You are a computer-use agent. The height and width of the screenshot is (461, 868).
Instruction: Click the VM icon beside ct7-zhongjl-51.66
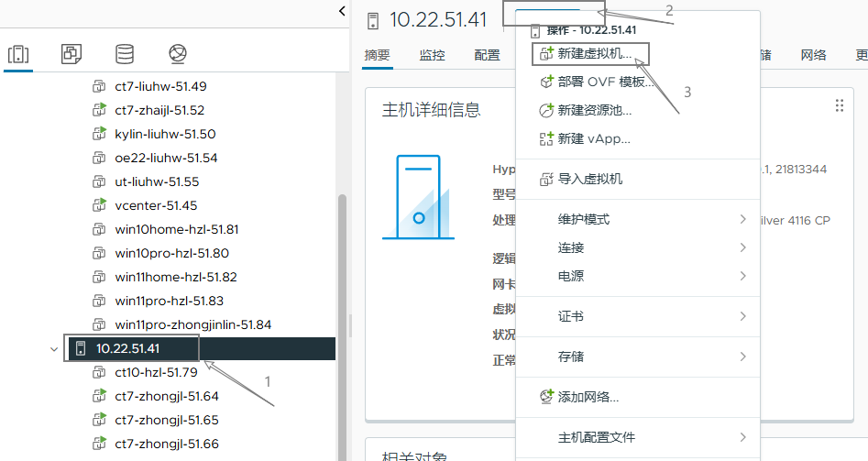click(x=99, y=444)
